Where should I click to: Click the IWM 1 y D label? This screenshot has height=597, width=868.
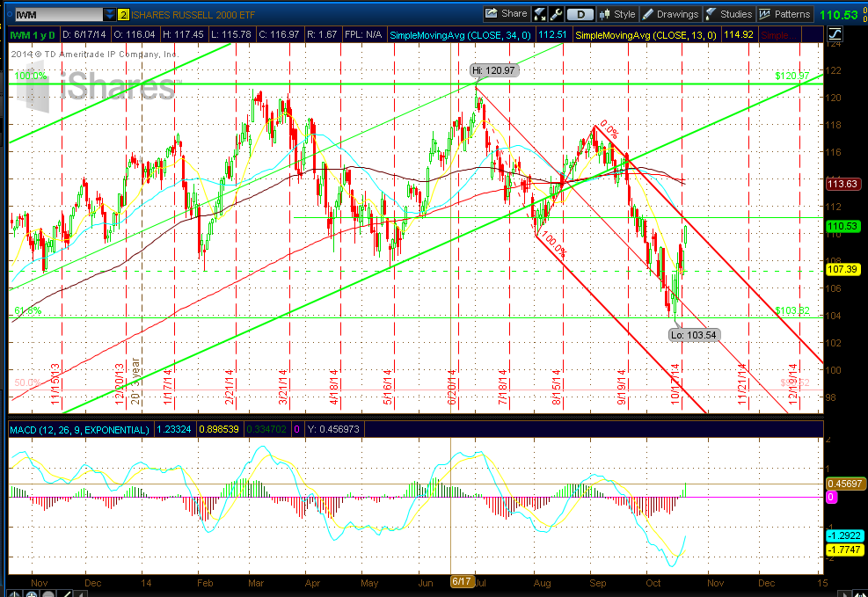click(33, 35)
